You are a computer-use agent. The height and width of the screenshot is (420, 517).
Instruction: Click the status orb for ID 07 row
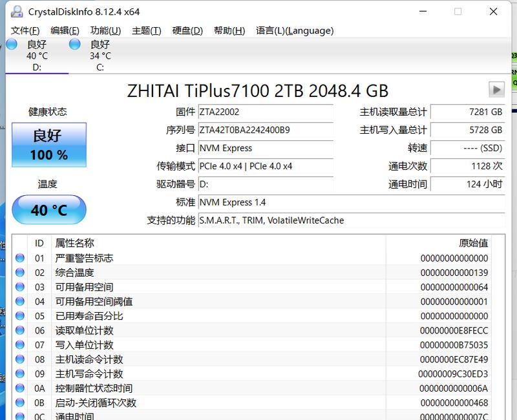(x=20, y=345)
